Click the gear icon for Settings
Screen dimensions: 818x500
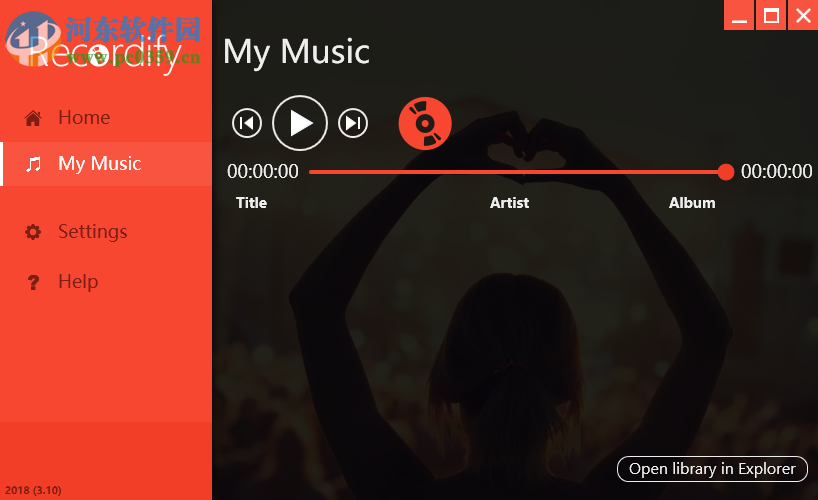pos(33,232)
